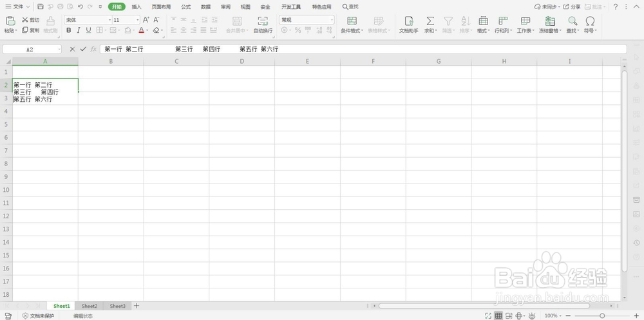
Task: Toggle Italic formatting
Action: coord(79,30)
